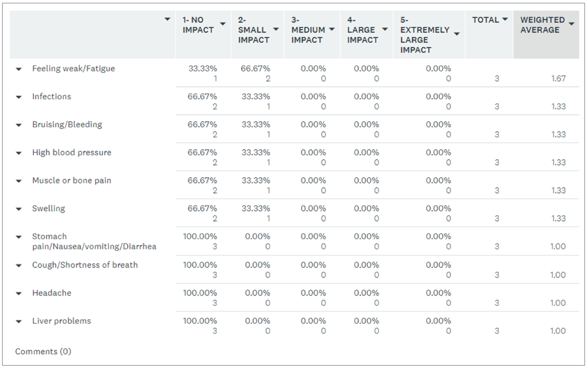The image size is (588, 369).
Task: Open the 2- Small Impact column dropdown arrow
Action: click(276, 29)
